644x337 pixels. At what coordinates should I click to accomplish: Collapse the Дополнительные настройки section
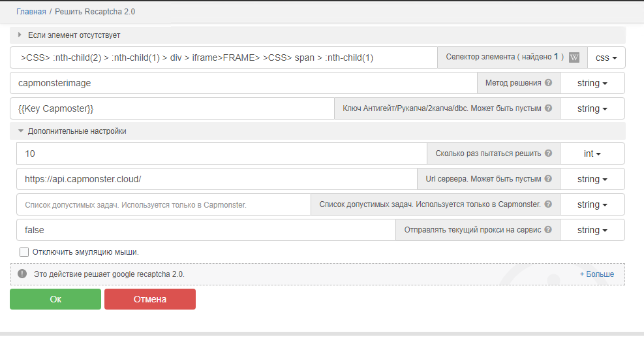318,131
